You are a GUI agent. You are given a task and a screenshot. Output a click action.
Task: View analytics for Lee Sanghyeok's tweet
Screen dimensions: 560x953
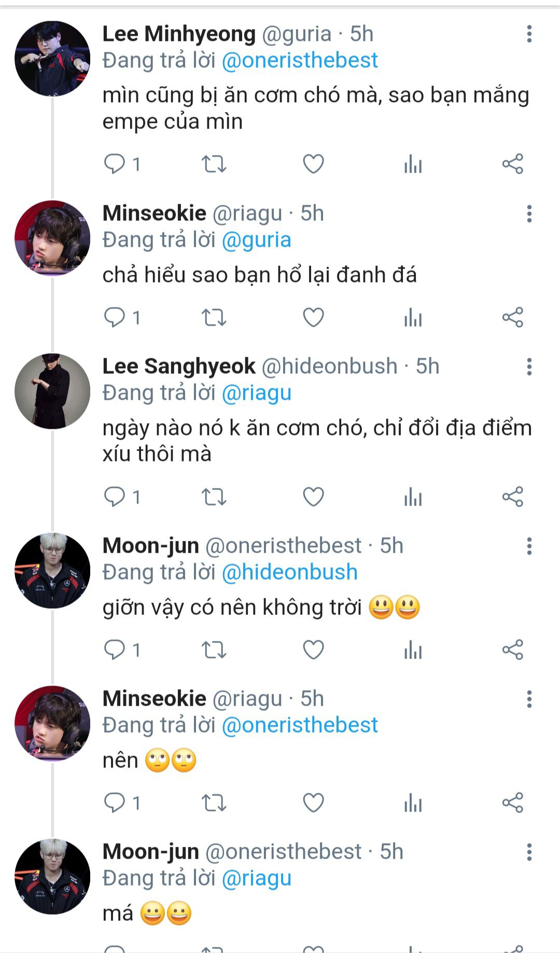tap(413, 497)
